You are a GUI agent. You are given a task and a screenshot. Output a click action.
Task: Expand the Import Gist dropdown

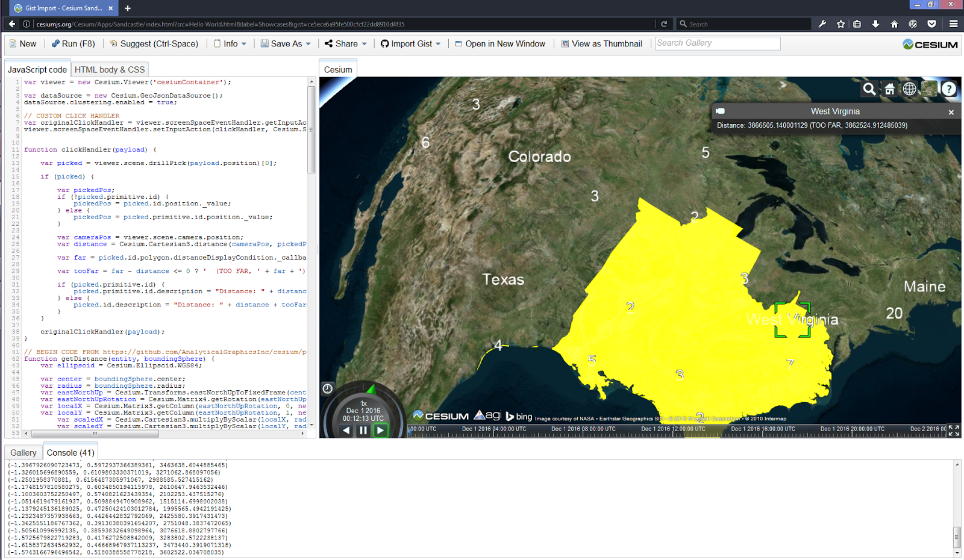click(410, 44)
